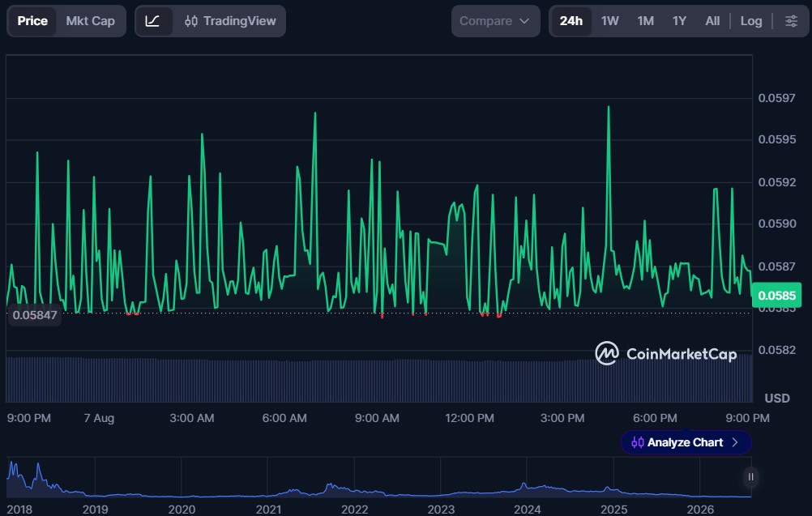Click the current price tag 0.0585
The image size is (812, 516).
776,296
